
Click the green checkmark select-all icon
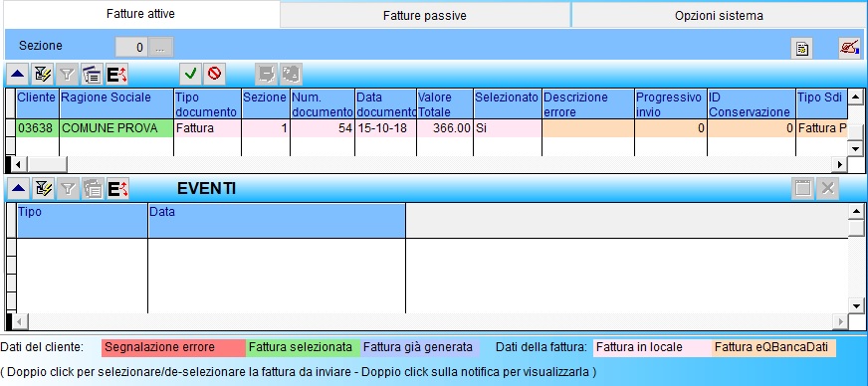click(190, 74)
